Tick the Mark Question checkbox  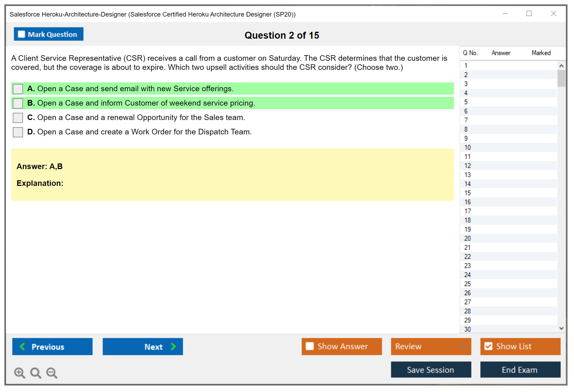tap(21, 34)
